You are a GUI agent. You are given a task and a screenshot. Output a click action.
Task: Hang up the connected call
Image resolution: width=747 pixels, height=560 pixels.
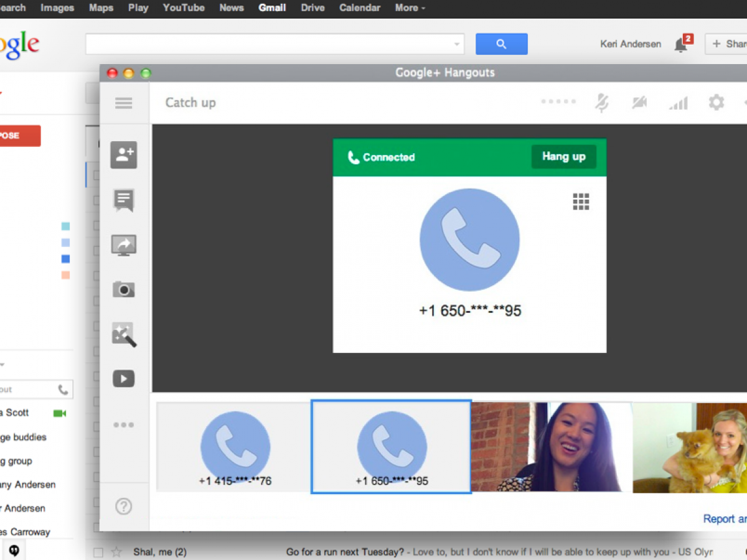[563, 157]
